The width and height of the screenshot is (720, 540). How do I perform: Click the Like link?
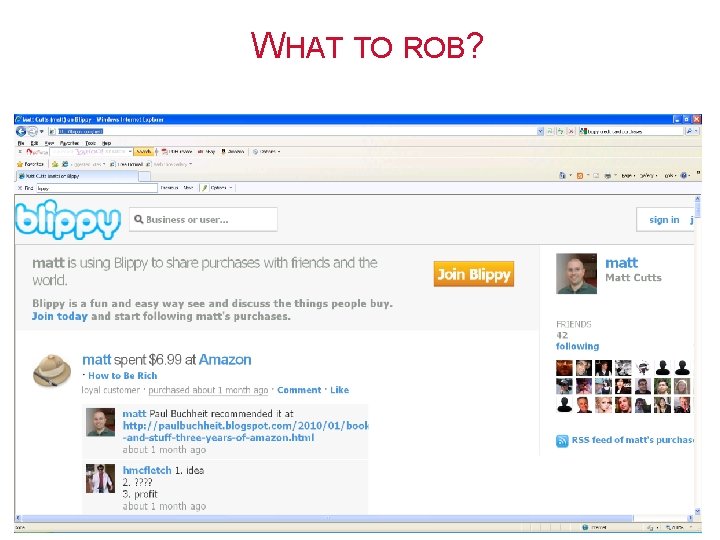tap(339, 390)
